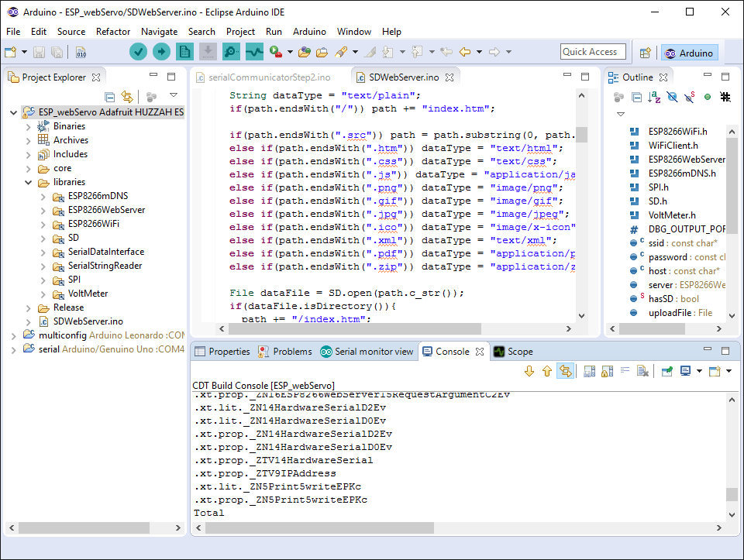Collapse the libraries folder
Image resolution: width=744 pixels, height=560 pixels.
tap(28, 183)
